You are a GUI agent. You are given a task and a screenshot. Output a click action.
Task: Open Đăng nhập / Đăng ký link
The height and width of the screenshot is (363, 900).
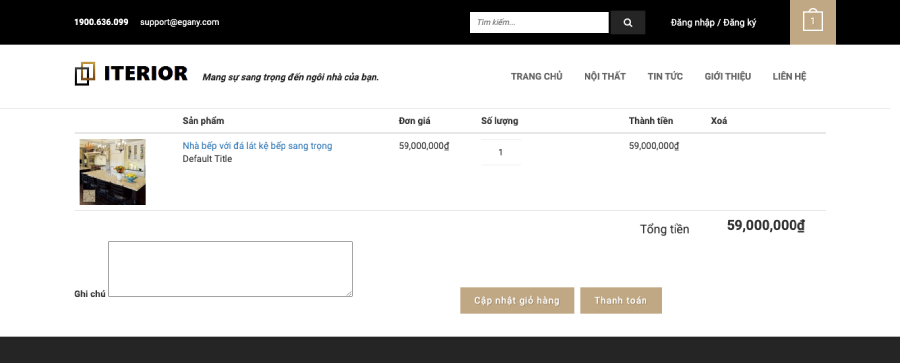(713, 22)
